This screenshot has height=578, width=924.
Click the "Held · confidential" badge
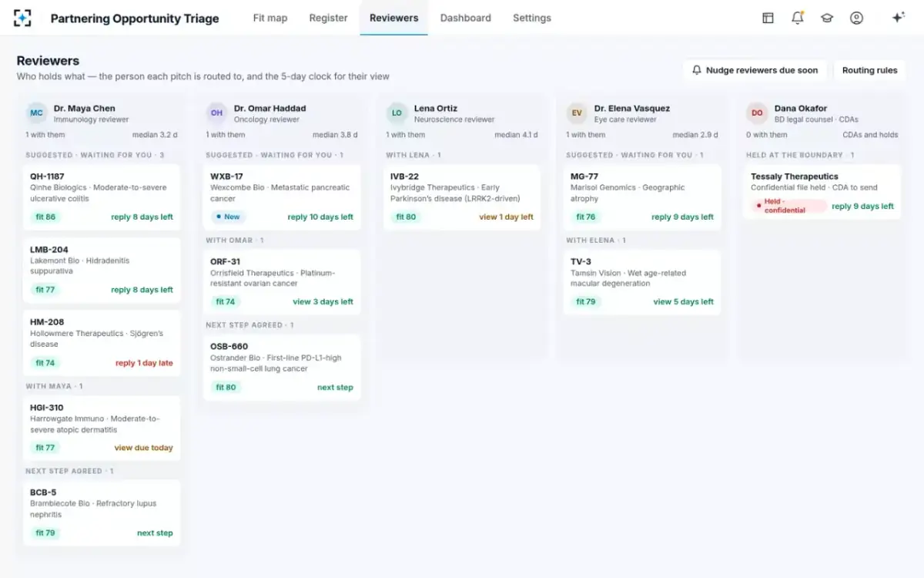click(x=789, y=207)
